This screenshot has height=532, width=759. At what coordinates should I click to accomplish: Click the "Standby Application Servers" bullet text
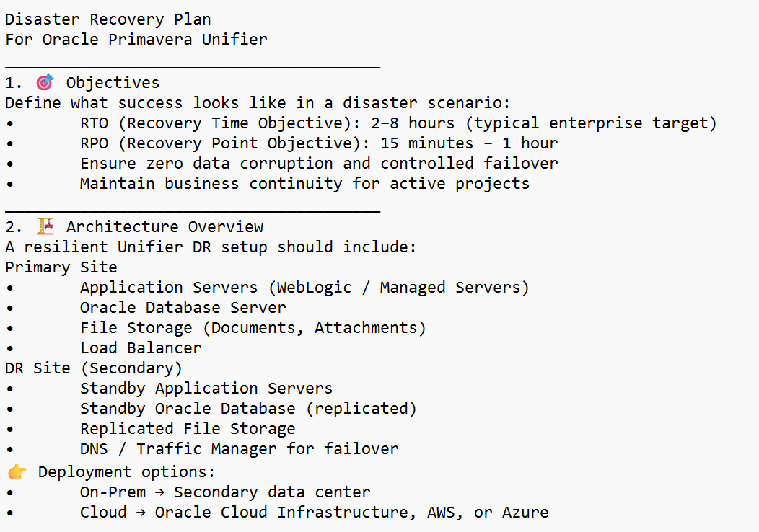(206, 388)
